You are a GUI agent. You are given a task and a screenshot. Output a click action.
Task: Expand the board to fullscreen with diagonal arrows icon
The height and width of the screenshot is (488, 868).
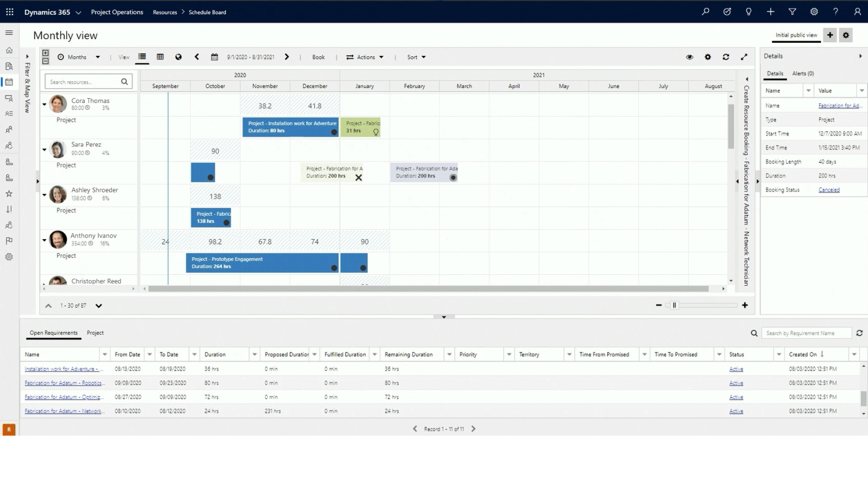click(744, 56)
